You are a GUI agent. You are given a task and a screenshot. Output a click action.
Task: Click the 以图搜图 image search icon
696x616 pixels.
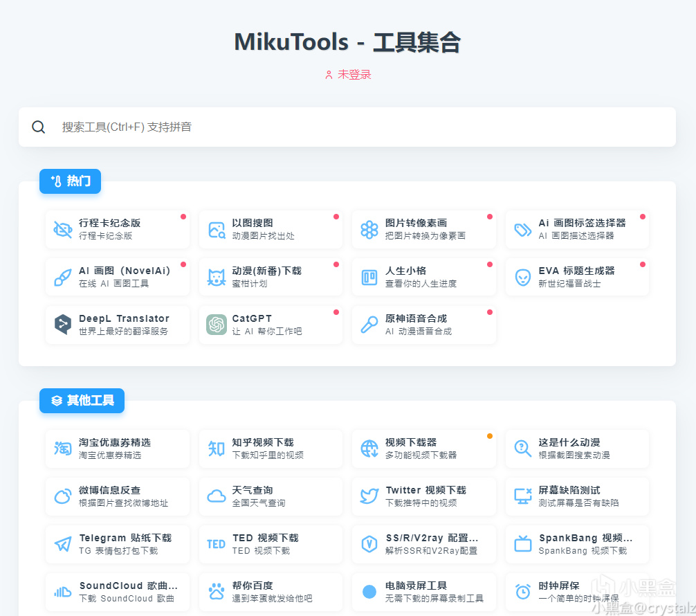pos(216,230)
